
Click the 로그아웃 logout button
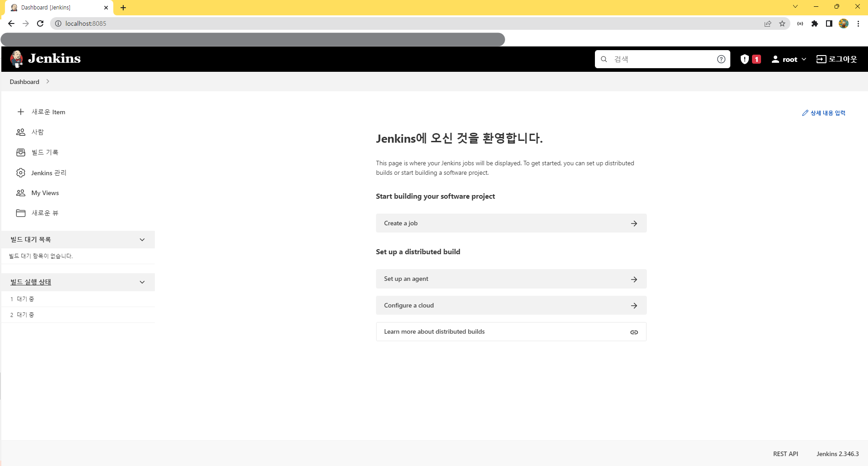tap(837, 59)
